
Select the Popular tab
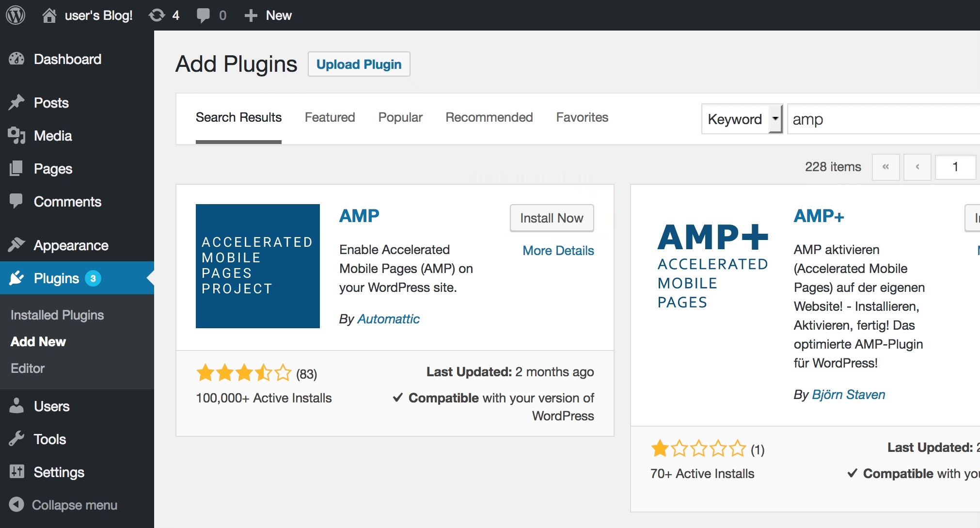pyautogui.click(x=400, y=118)
